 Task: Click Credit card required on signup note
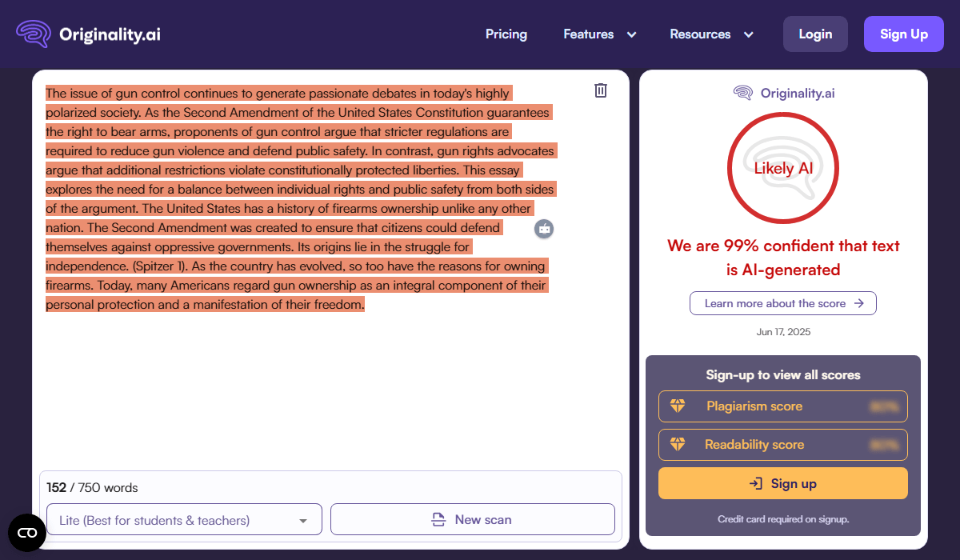pyautogui.click(x=783, y=519)
